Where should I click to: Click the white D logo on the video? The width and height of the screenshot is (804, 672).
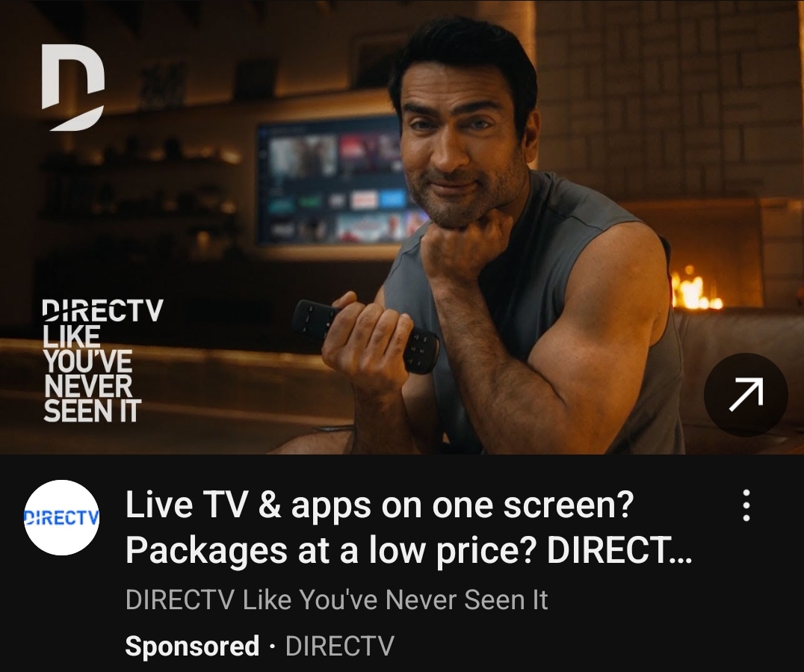point(72,87)
